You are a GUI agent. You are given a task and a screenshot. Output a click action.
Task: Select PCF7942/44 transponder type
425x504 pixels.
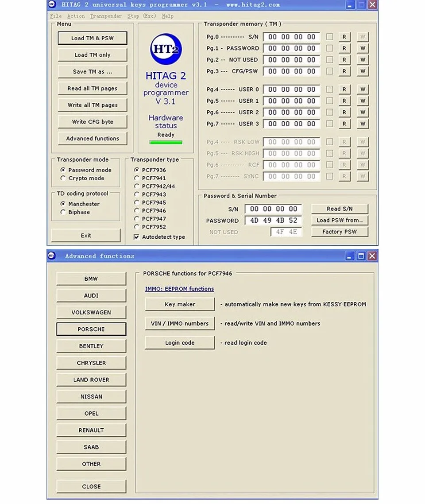(136, 186)
